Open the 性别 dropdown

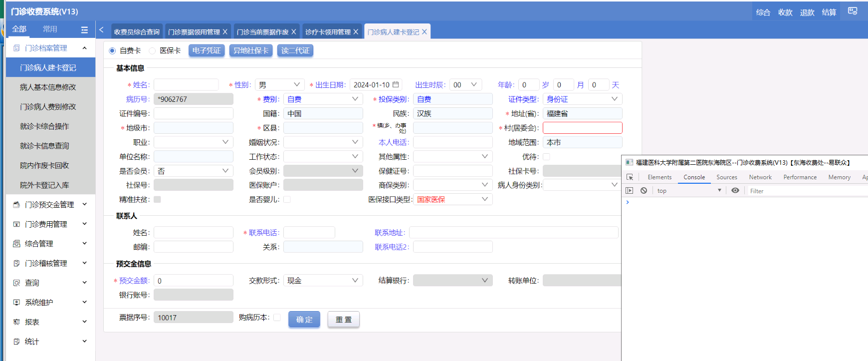(x=279, y=85)
